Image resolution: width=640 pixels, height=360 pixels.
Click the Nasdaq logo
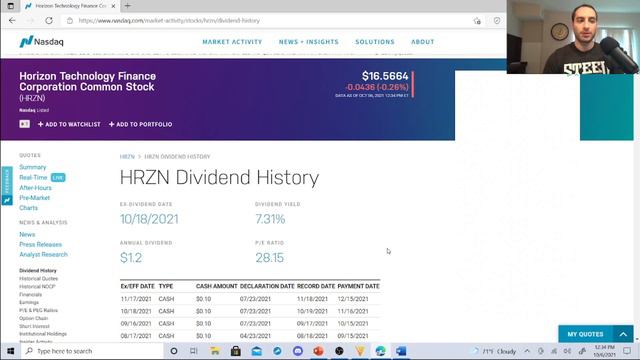(x=41, y=42)
